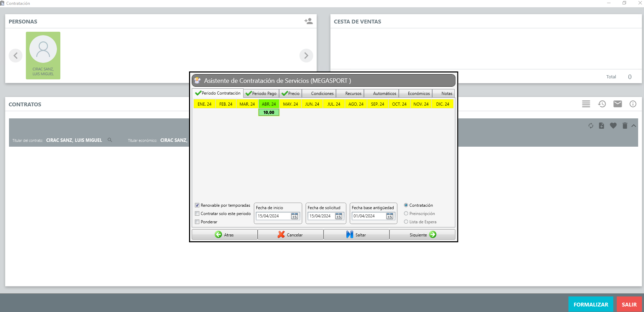Collapse the contract row with chevron
The height and width of the screenshot is (312, 644).
634,126
